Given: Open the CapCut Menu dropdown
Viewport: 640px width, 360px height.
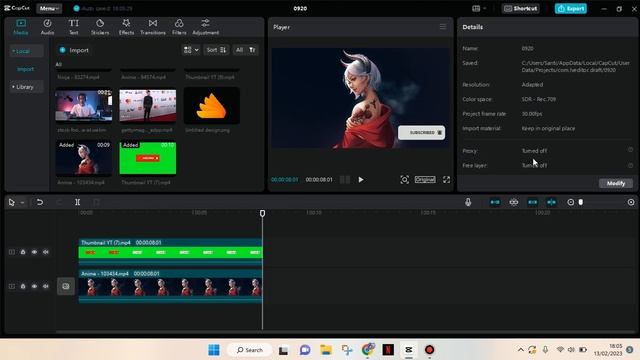Looking at the screenshot, I should [x=49, y=8].
